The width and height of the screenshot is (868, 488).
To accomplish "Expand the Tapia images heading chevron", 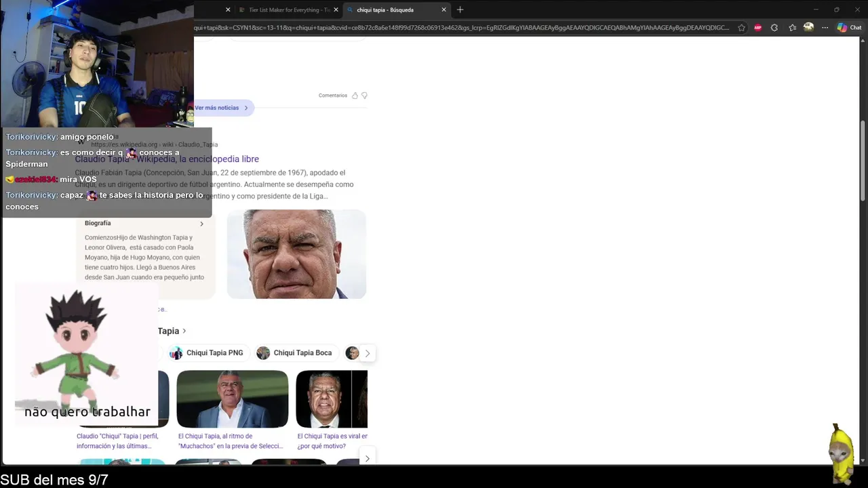I will pyautogui.click(x=184, y=331).
